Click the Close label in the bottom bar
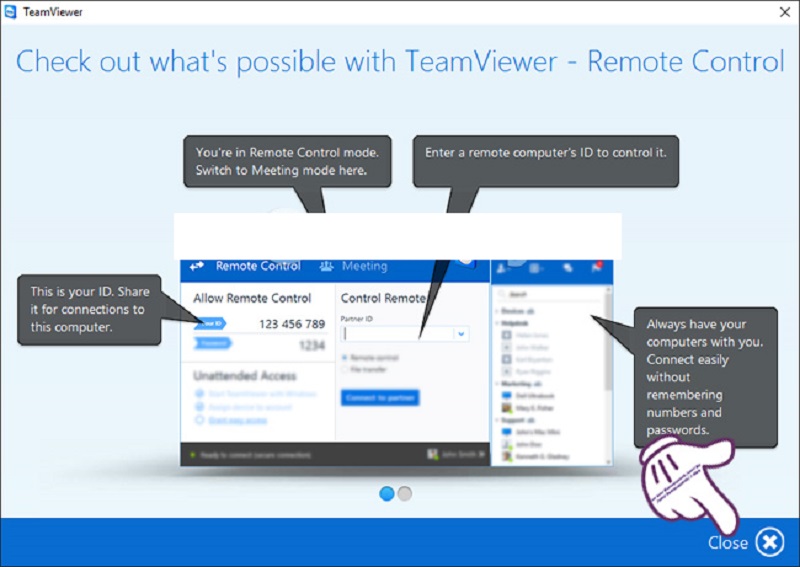The image size is (800, 567). [728, 543]
